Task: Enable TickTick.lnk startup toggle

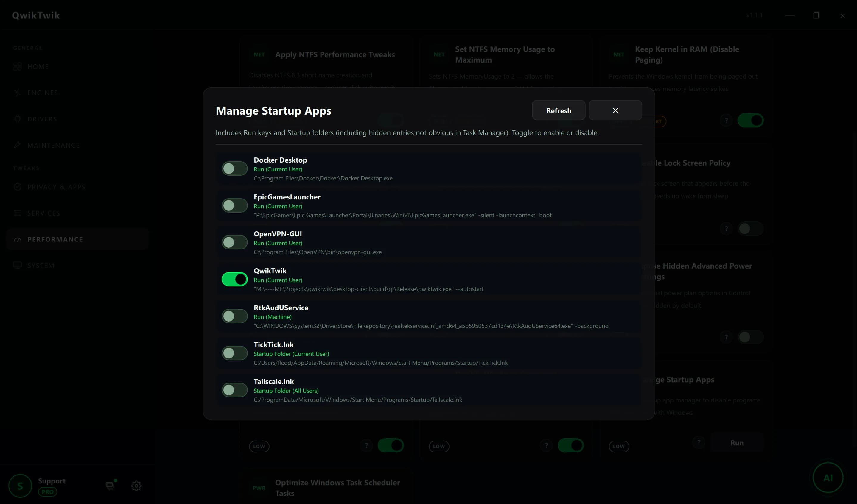Action: coord(234,353)
